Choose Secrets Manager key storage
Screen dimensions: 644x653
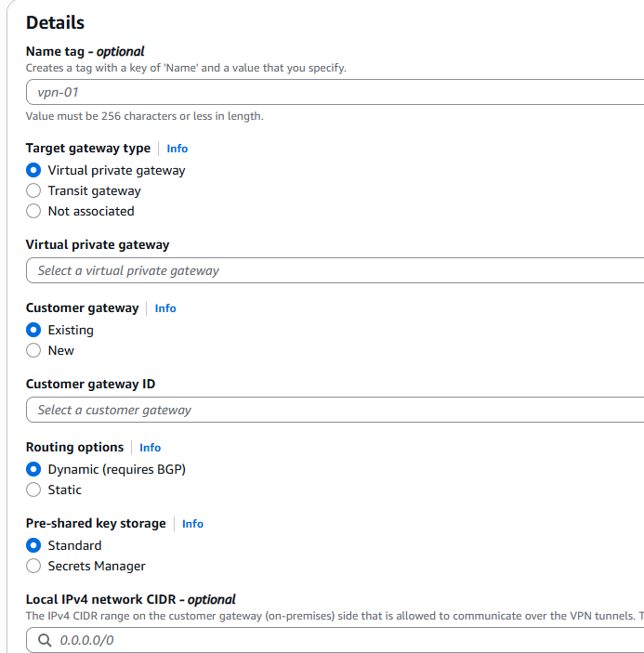[x=33, y=566]
